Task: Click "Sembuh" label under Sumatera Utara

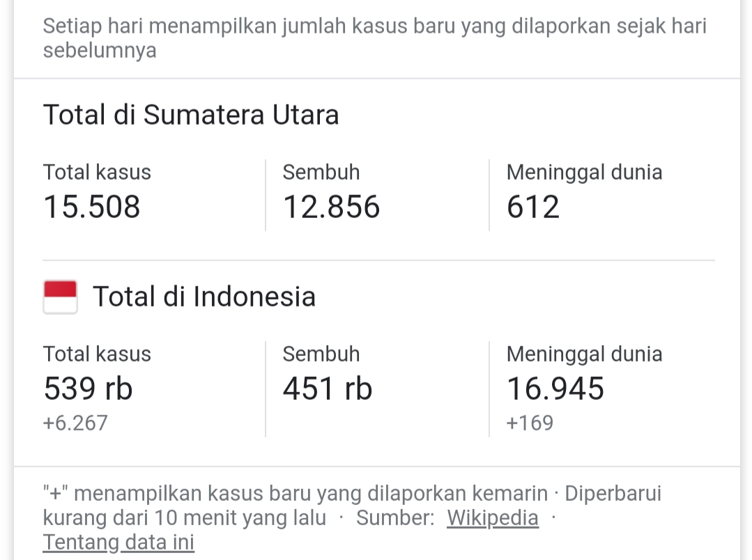Action: (x=321, y=172)
